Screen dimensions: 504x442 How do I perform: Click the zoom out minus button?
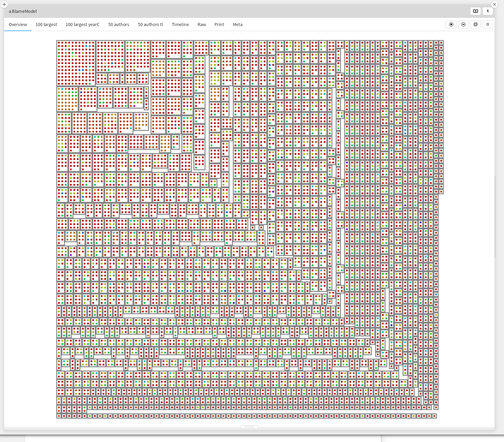[463, 24]
